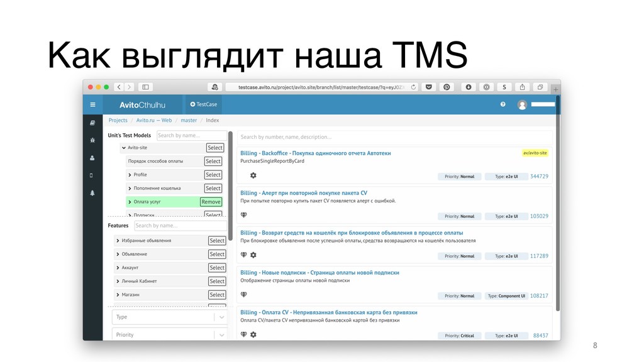Screen dimensions: 644x362
Task: Show all Safari tabs
Action: click(540, 87)
